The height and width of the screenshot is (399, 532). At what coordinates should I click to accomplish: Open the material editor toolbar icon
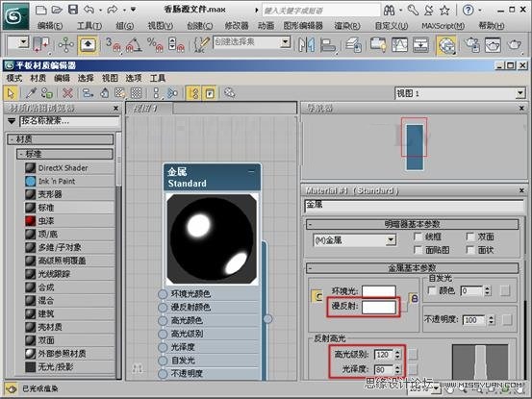click(x=446, y=45)
